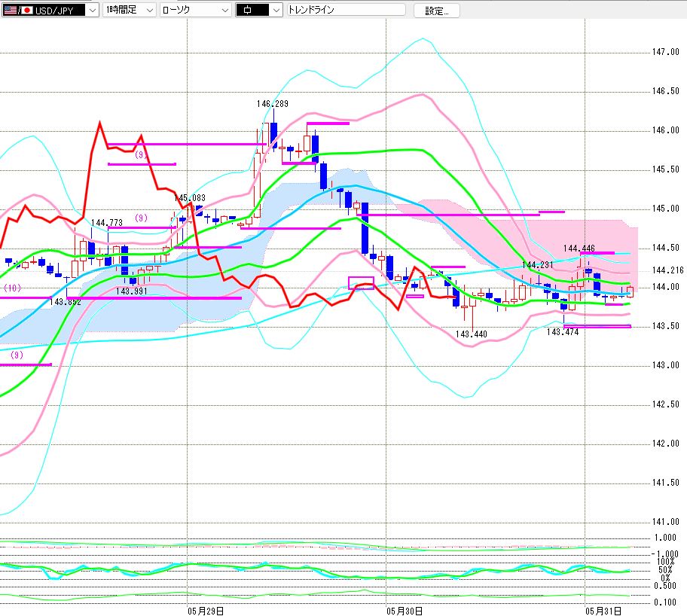
Task: Click the 143.440 low price label
Action: point(471,334)
